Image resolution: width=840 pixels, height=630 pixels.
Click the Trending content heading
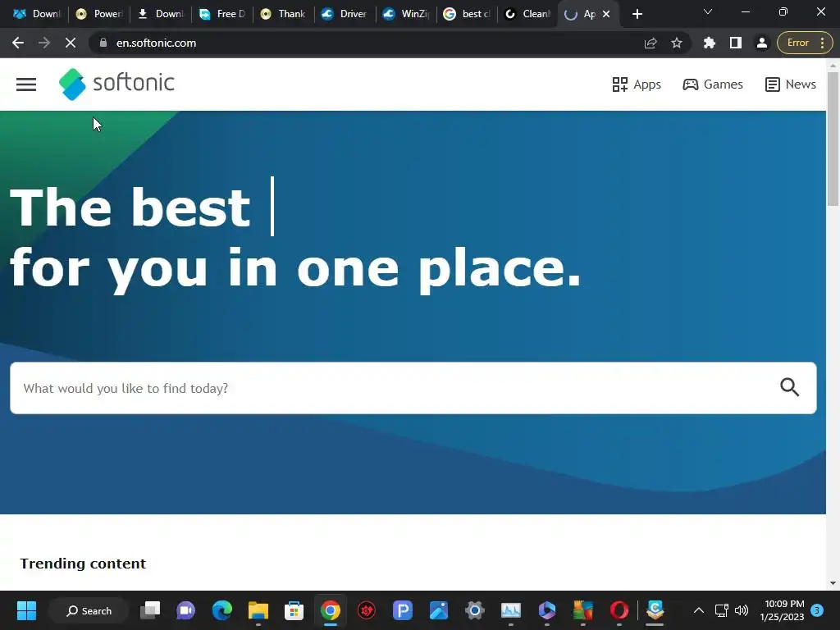tap(83, 564)
